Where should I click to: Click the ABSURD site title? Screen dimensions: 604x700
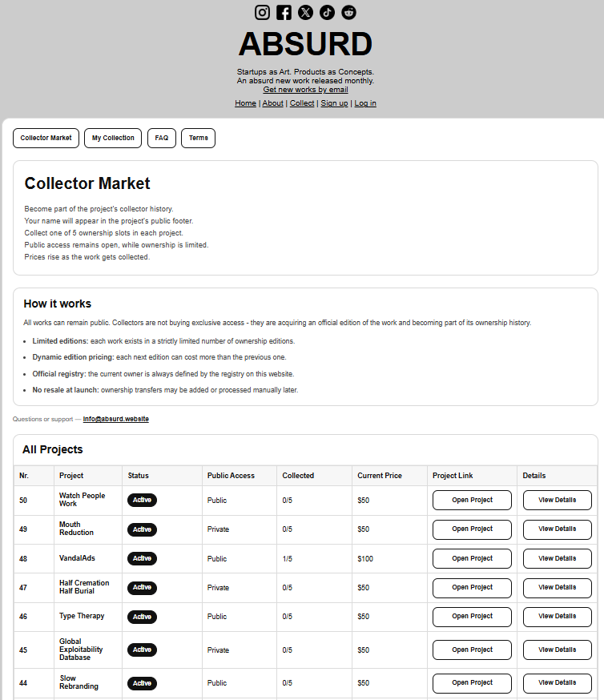click(305, 44)
